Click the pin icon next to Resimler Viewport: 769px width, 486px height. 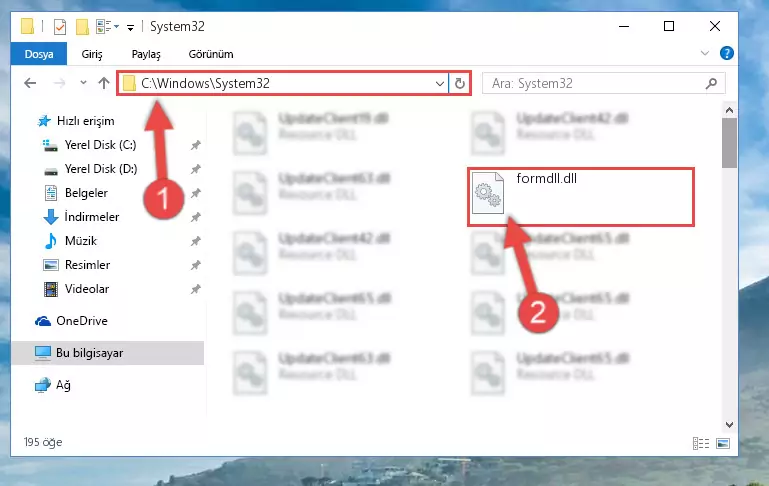tap(196, 265)
